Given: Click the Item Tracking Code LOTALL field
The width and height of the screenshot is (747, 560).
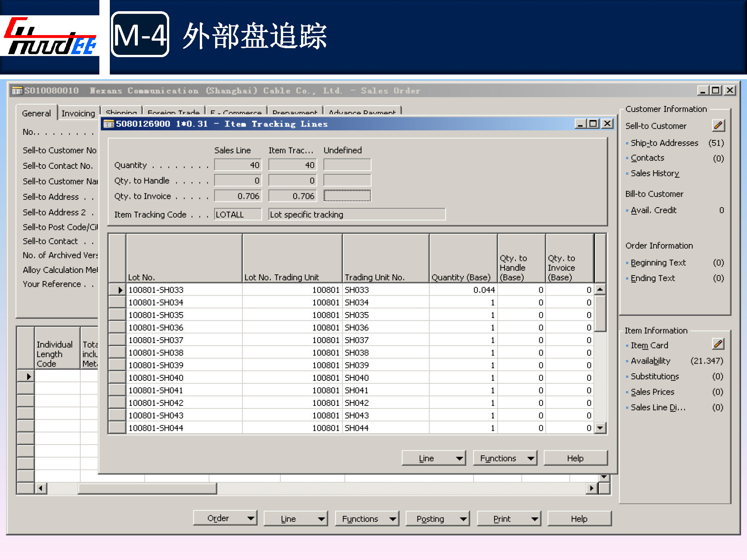Looking at the screenshot, I should point(238,214).
